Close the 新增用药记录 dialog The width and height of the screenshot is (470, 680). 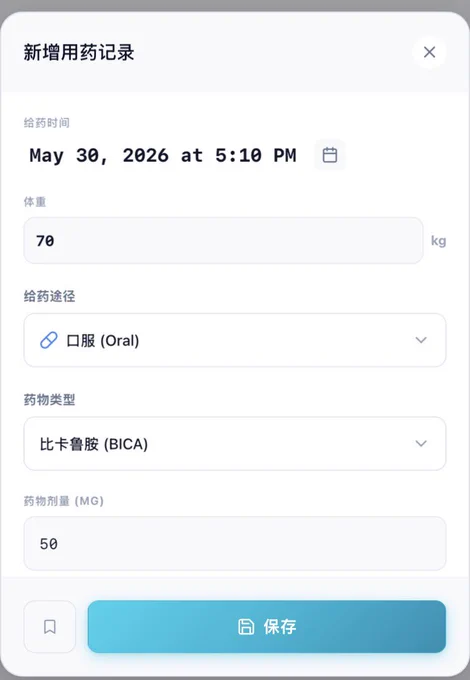tap(429, 52)
